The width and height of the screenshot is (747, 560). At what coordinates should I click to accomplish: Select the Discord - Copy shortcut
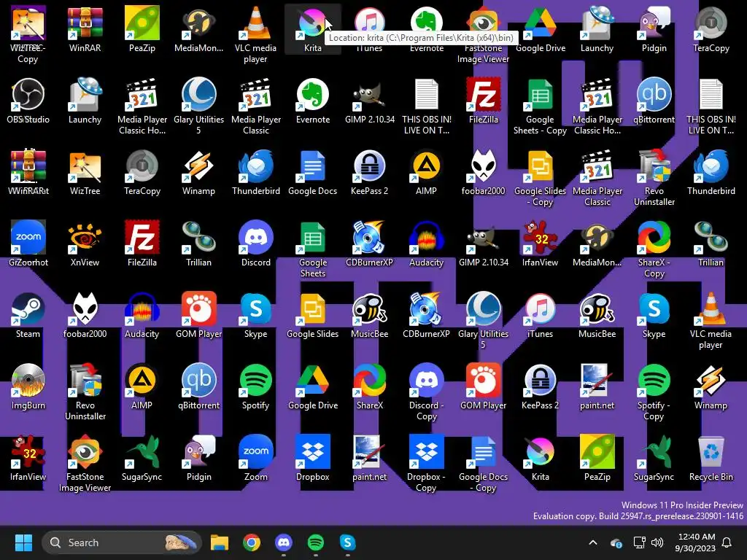pos(426,392)
